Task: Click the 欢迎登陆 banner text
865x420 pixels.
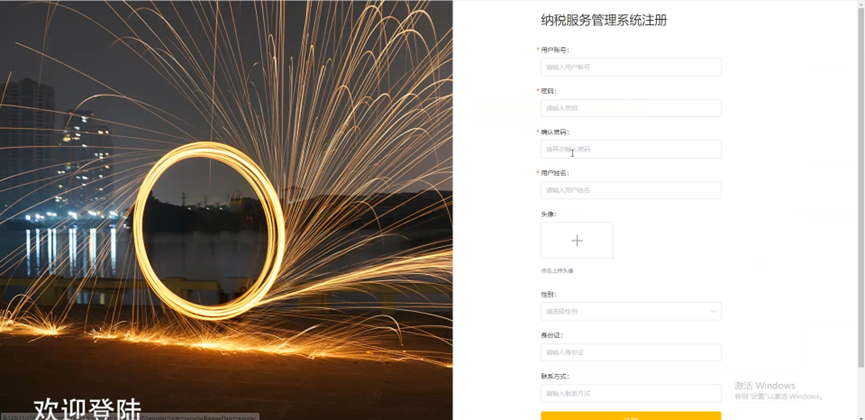Action: [87, 409]
